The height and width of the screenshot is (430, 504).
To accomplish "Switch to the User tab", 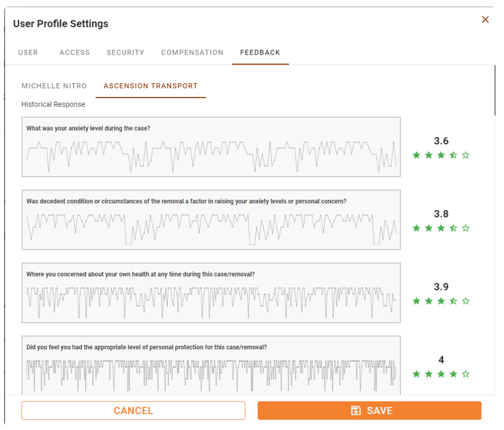I will (x=28, y=53).
